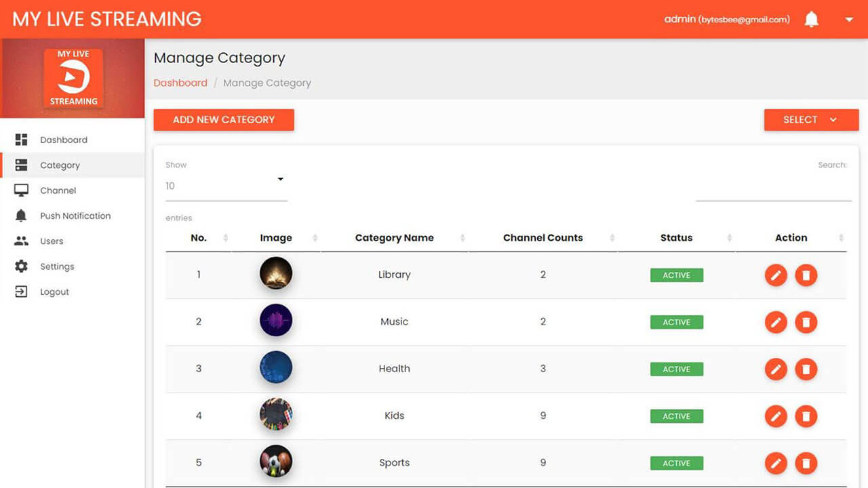This screenshot has width=868, height=488.
Task: Sort the table by Category Name column
Action: 395,238
